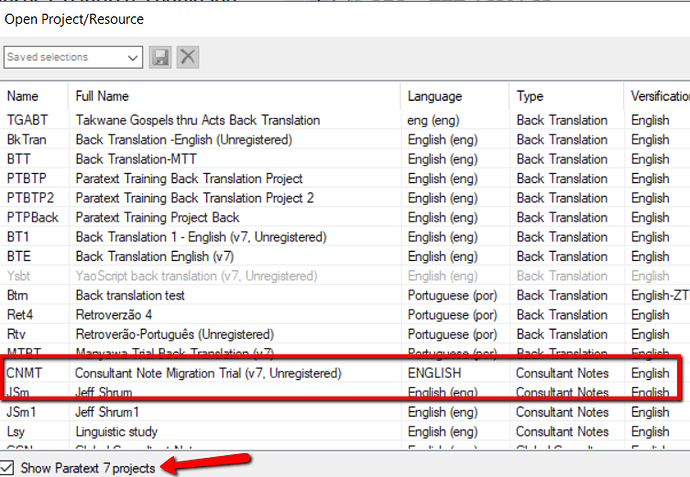Select the BkTran project name

pyautogui.click(x=26, y=139)
